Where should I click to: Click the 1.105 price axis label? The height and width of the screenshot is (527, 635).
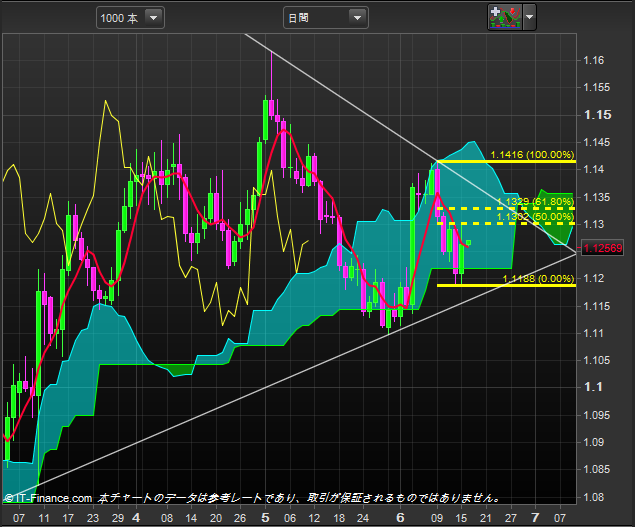(597, 360)
